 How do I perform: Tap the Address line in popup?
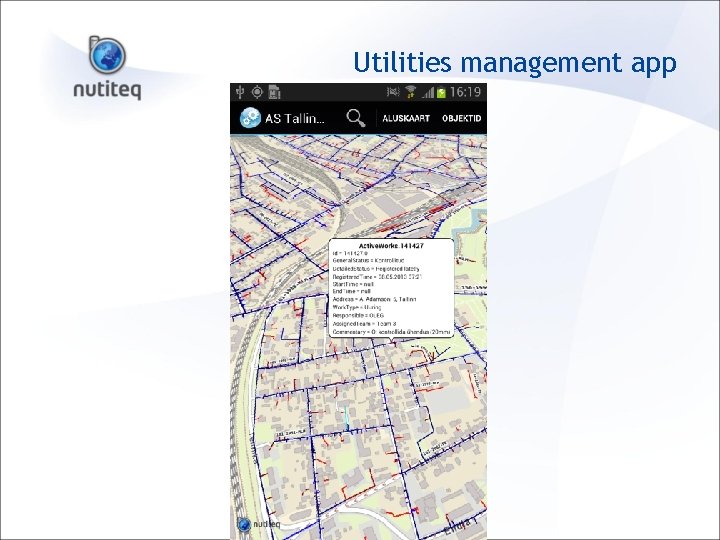(374, 299)
